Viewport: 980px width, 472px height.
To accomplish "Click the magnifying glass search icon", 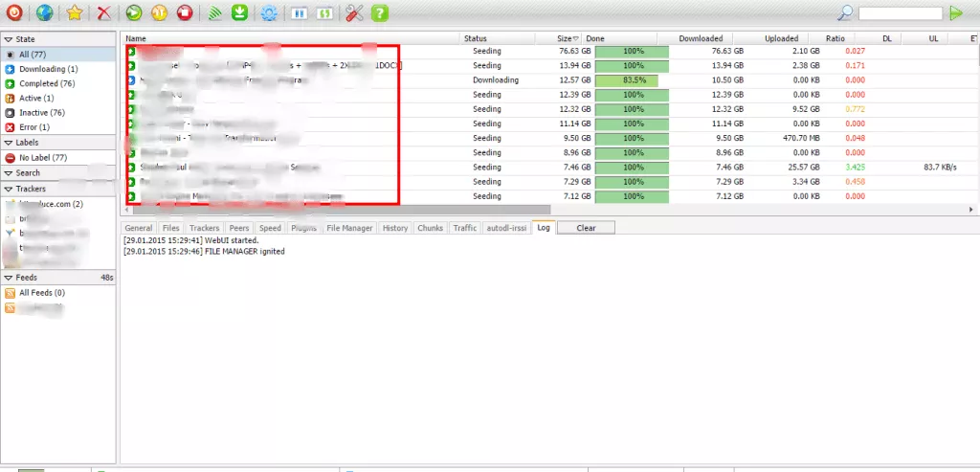I will [845, 13].
